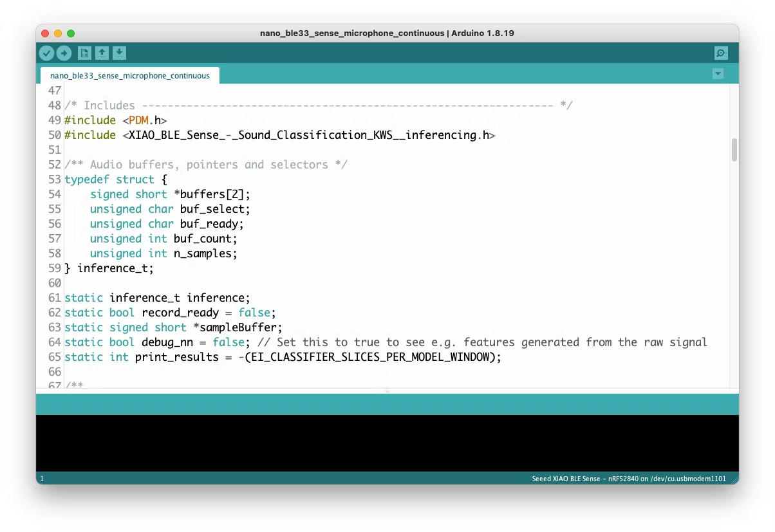
Task: Click on PDM in the include line
Action: 138,120
